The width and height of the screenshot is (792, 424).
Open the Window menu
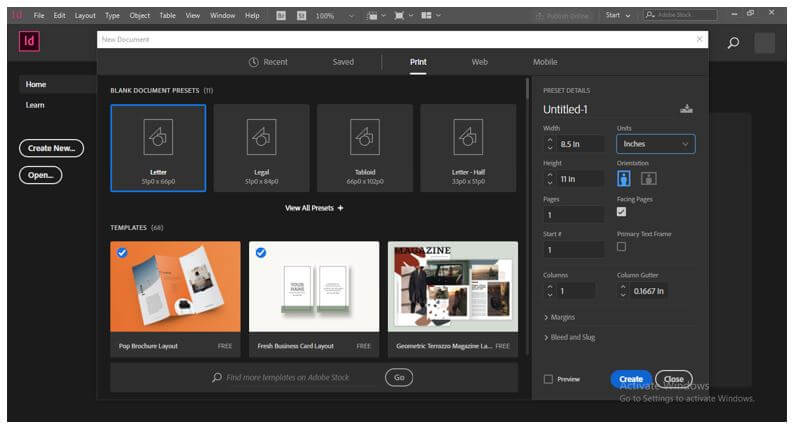pyautogui.click(x=222, y=16)
